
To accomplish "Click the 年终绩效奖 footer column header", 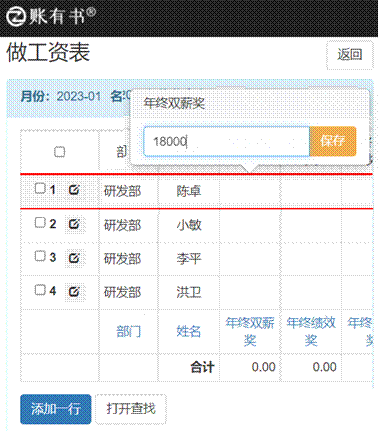I will (311, 331).
